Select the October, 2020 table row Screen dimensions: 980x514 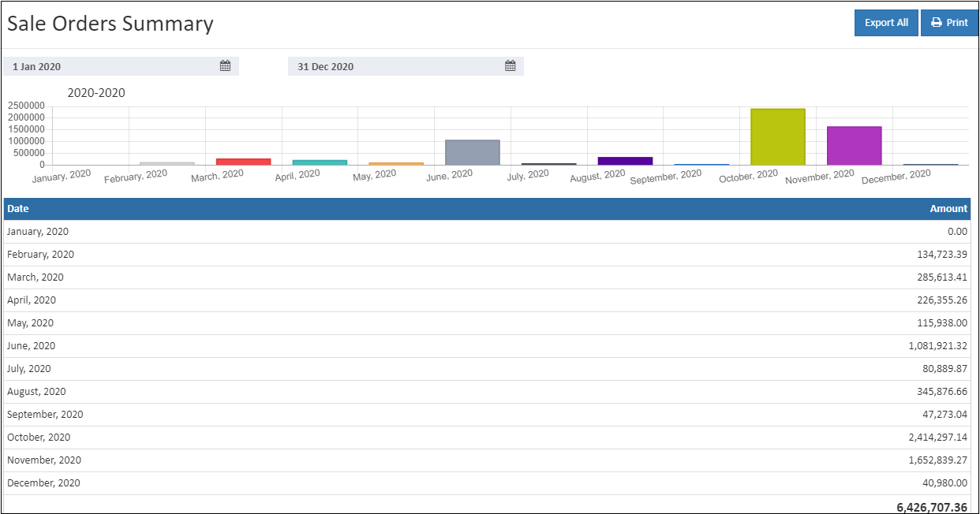pyautogui.click(x=487, y=438)
